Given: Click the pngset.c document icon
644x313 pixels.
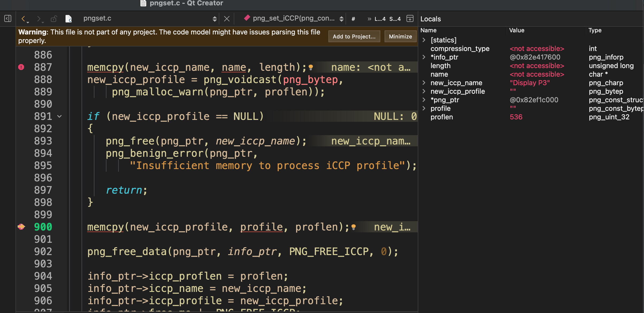Looking at the screenshot, I should tap(69, 18).
